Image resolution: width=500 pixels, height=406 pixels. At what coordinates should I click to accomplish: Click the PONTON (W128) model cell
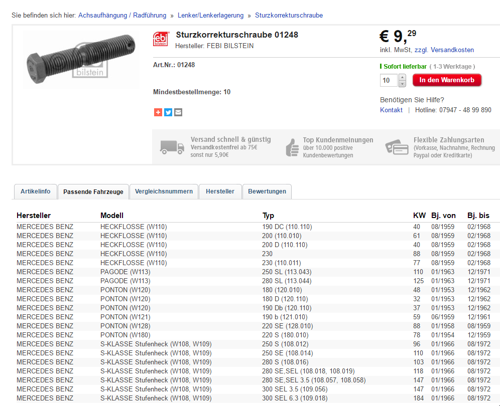[125, 326]
